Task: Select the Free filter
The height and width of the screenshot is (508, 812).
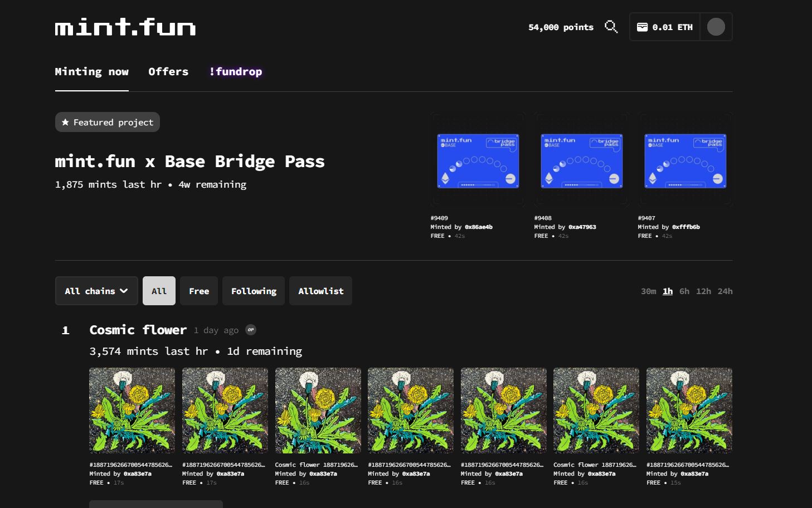Action: click(199, 291)
